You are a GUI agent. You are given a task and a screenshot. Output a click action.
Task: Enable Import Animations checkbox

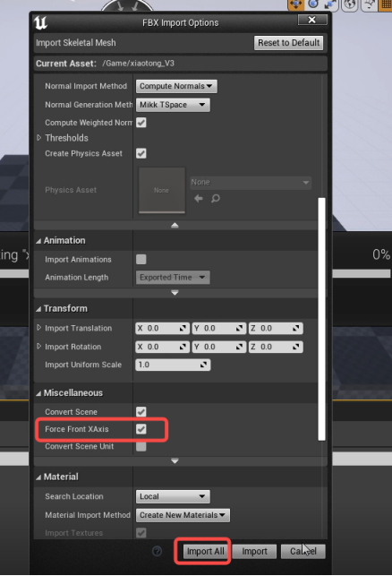141,260
